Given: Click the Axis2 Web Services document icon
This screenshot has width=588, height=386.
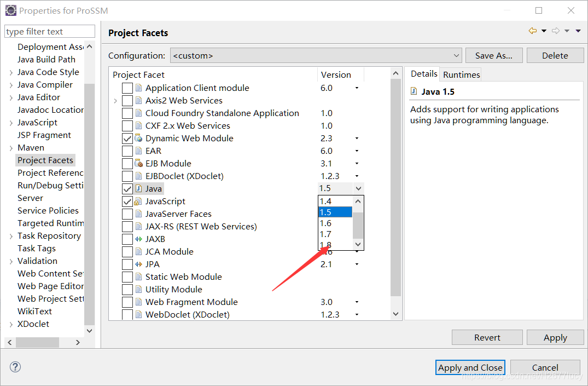Looking at the screenshot, I should pos(139,100).
